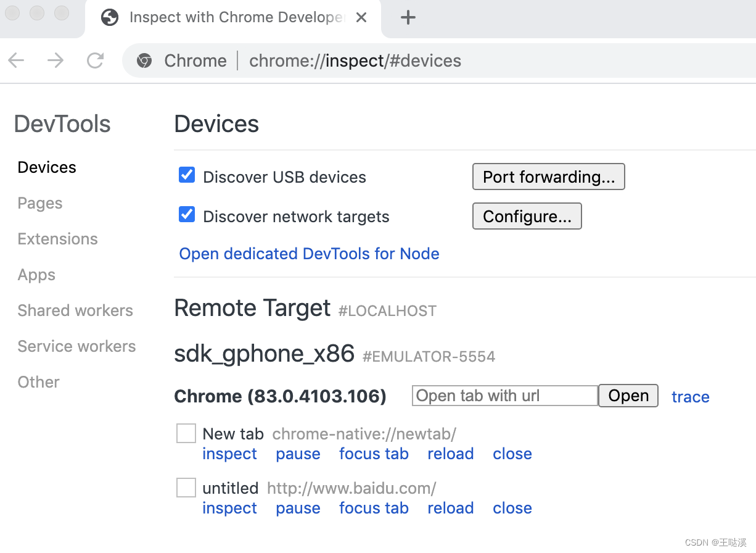Close the untitled baidu.com target

click(512, 508)
